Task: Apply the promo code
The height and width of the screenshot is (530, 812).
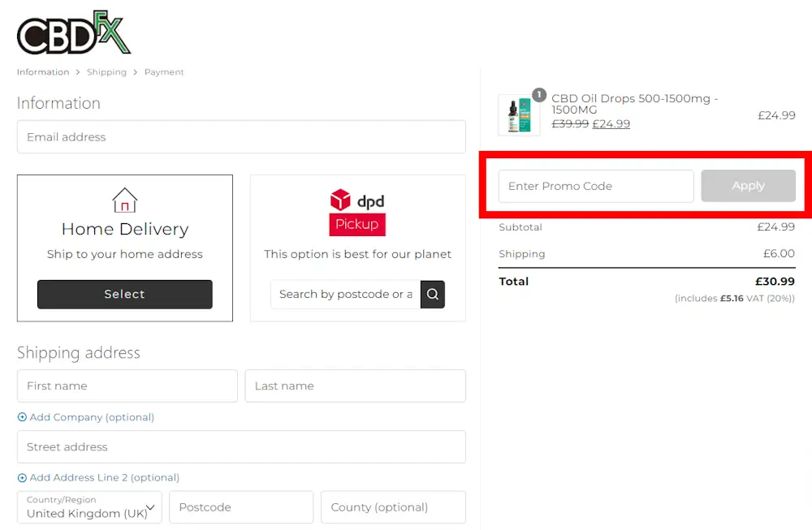Action: tap(749, 186)
